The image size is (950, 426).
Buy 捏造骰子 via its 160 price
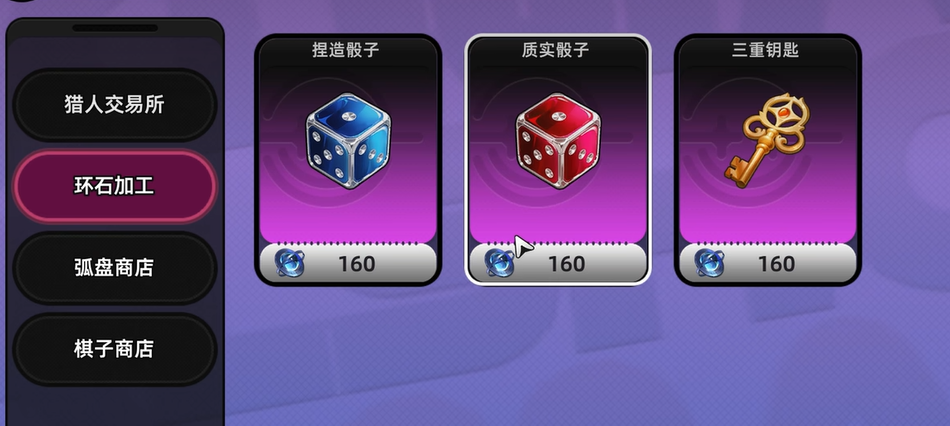357,264
